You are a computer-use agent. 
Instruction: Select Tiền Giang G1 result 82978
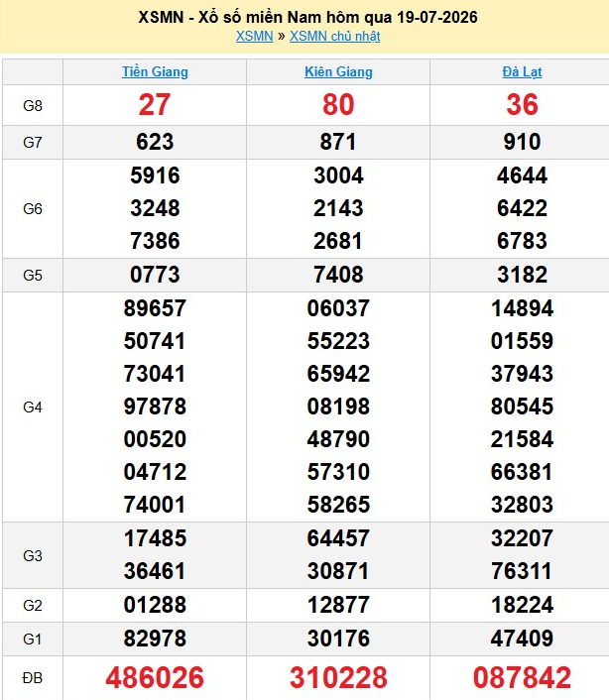155,639
